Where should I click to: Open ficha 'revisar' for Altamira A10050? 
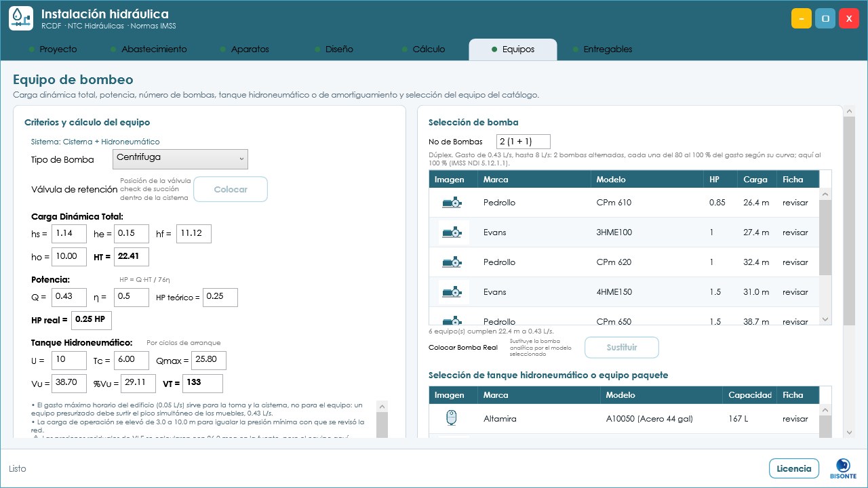pos(795,419)
